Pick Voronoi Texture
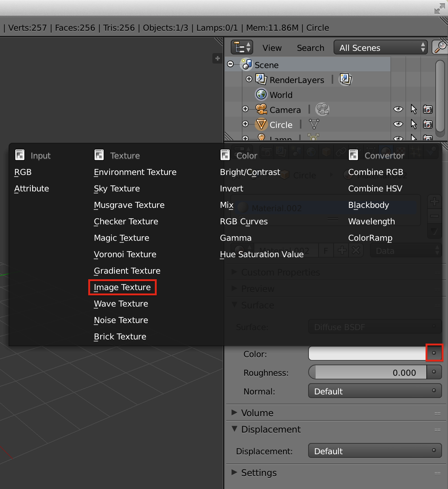448x489 pixels. [125, 254]
